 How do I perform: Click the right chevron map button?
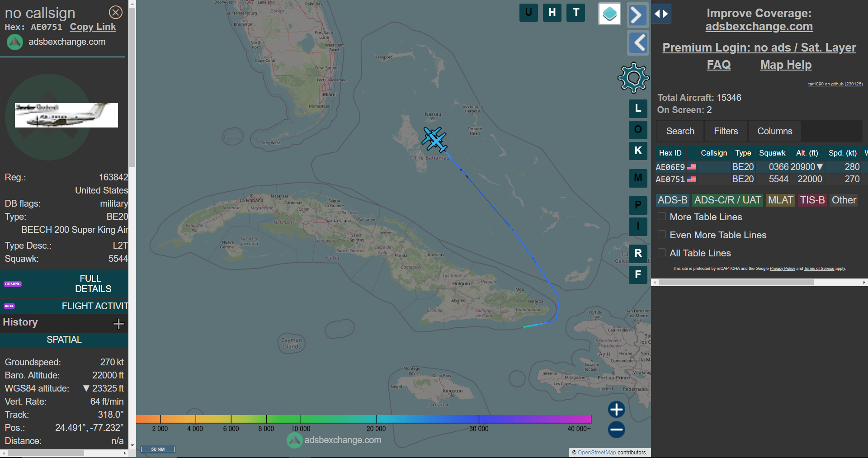[x=637, y=15]
